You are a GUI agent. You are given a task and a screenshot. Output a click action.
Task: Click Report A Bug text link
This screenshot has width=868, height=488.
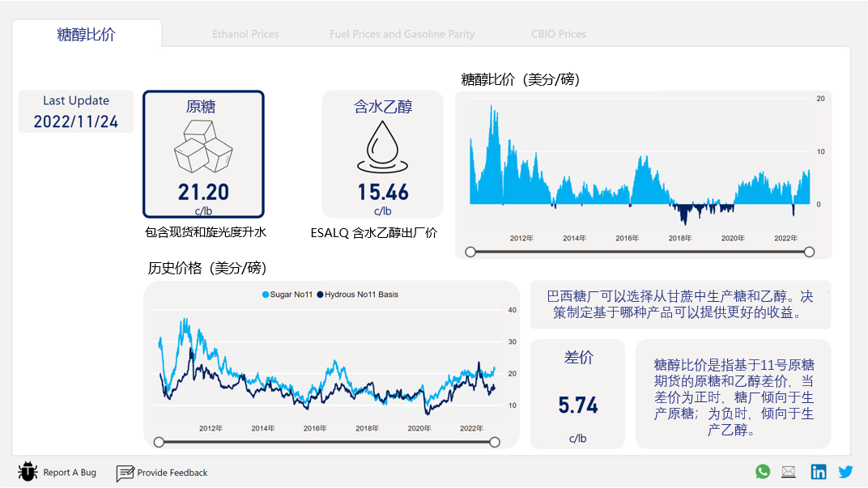[70, 473]
